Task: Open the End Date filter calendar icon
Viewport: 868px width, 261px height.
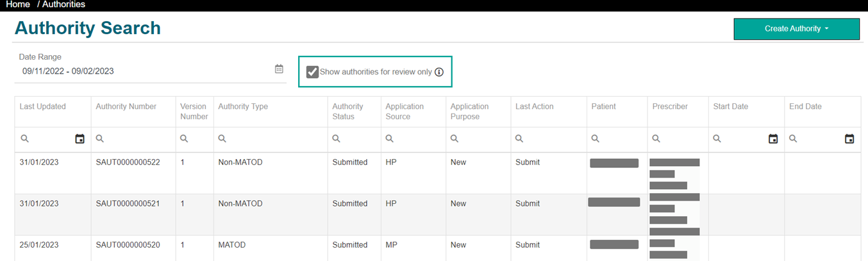Action: 849,139
